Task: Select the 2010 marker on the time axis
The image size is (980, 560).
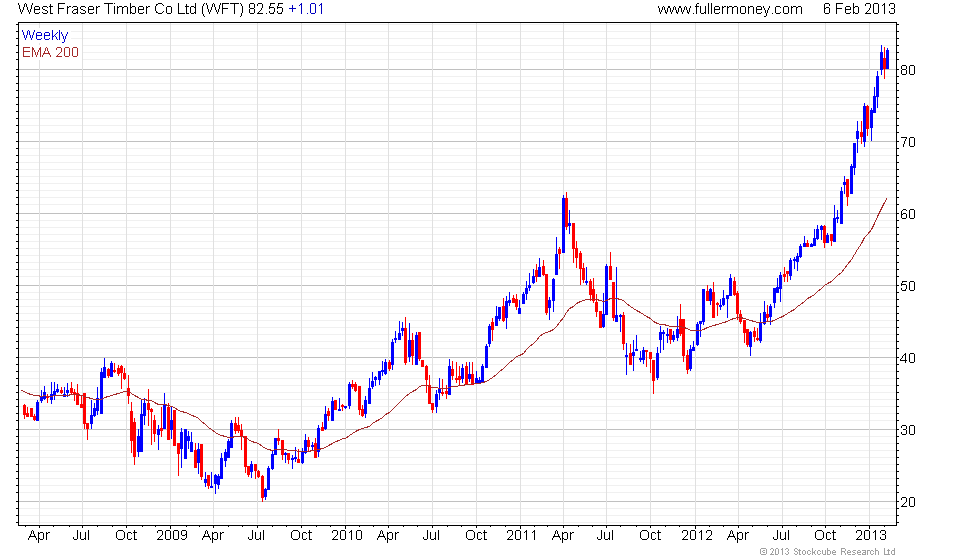Action: (345, 535)
